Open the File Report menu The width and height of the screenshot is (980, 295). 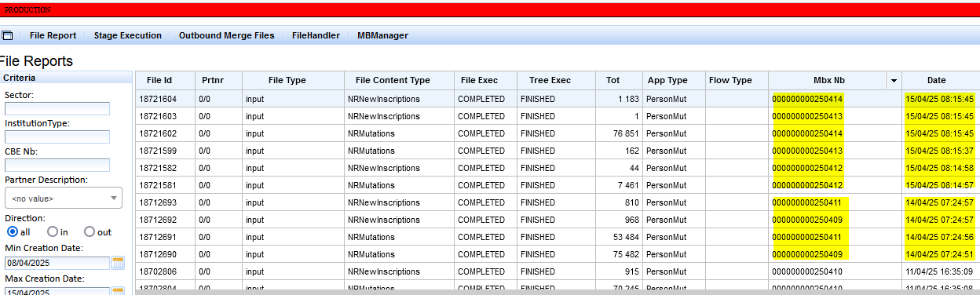point(53,35)
